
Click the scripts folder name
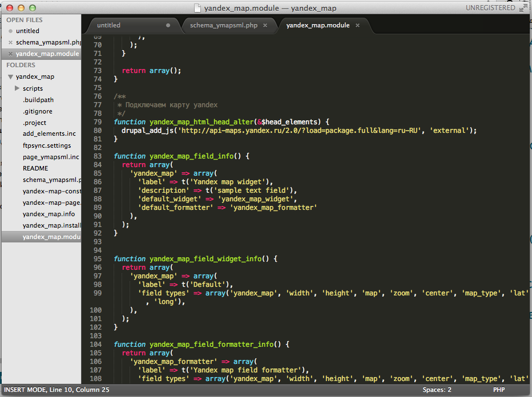click(x=33, y=88)
